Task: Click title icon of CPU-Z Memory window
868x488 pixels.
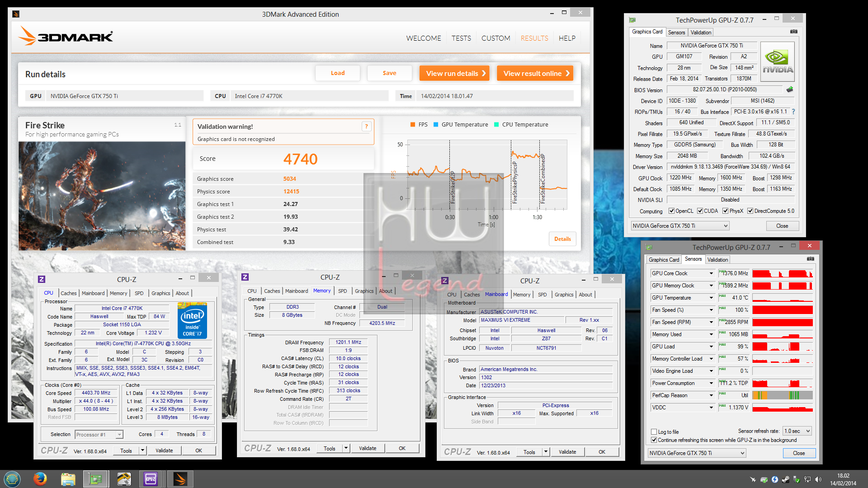Action: [245, 277]
